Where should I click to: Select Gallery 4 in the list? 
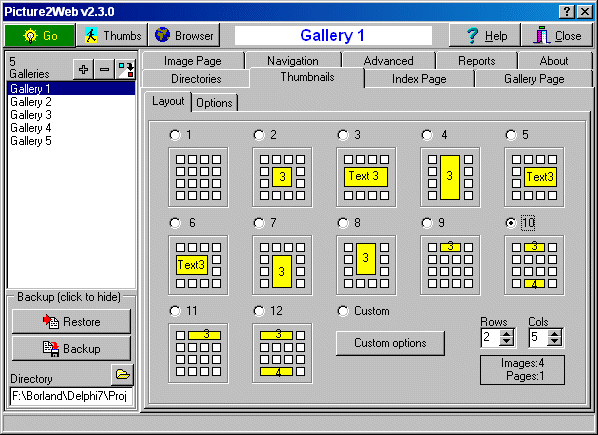(x=71, y=128)
